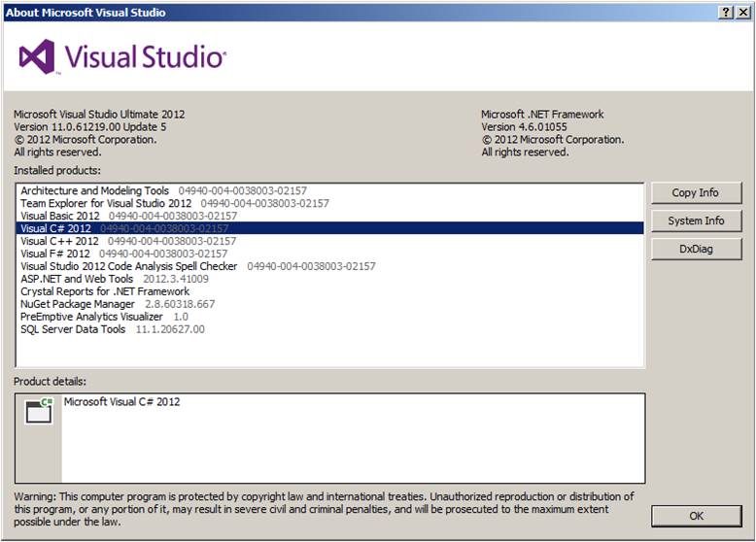Click ASP.NET version 2012.3.41009

coord(176,279)
